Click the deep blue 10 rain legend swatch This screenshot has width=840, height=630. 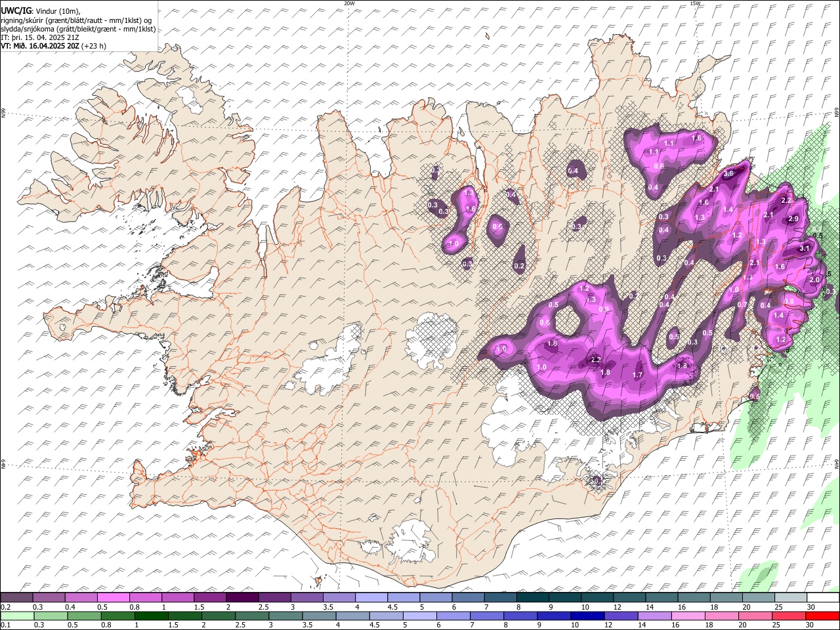pyautogui.click(x=587, y=616)
